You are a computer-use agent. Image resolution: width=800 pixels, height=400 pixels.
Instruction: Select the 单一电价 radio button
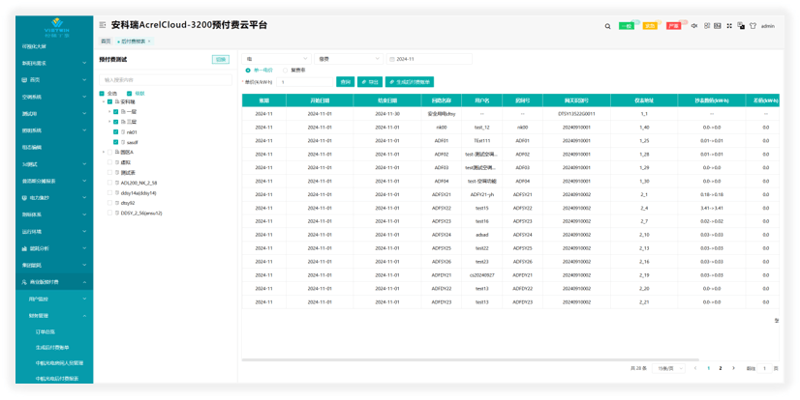click(x=248, y=70)
